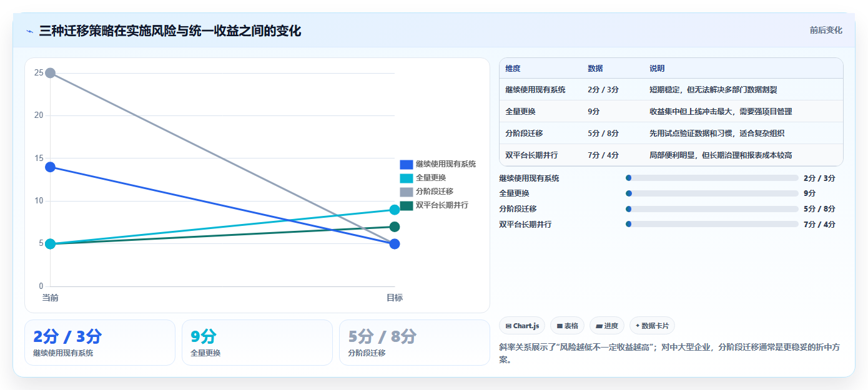Click the blue data point at 14

click(51, 167)
